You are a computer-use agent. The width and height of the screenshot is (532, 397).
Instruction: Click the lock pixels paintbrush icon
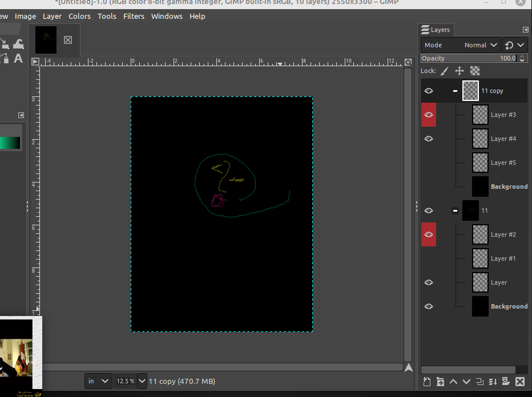[445, 71]
